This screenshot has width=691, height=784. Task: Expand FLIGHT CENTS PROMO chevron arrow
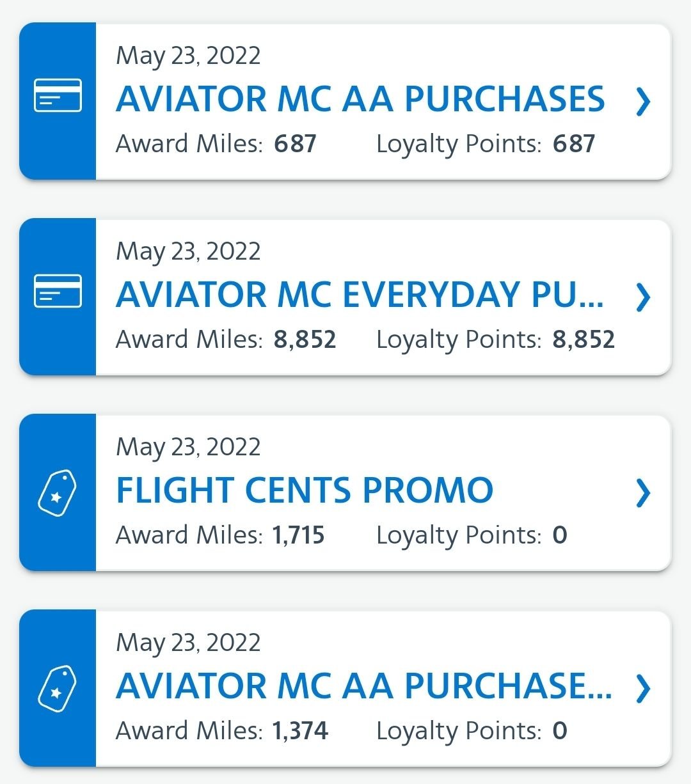click(x=643, y=492)
